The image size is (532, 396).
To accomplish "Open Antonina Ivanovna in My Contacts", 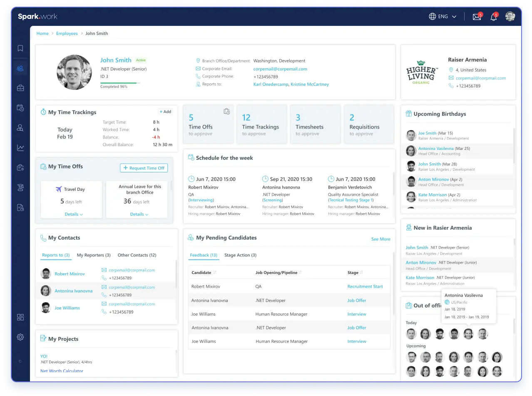I will tap(73, 291).
